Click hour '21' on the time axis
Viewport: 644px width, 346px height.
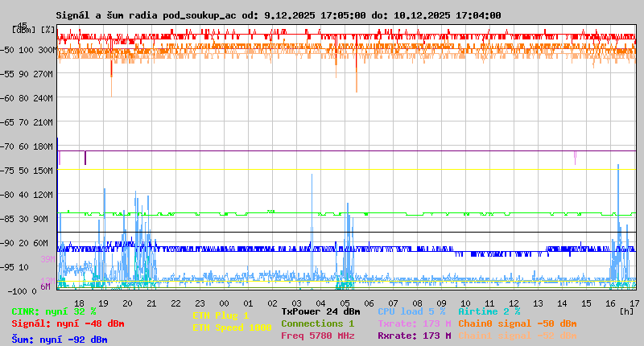pos(151,303)
